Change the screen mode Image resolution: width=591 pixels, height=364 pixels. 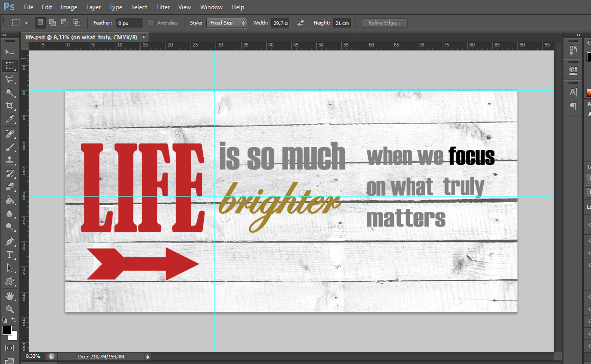[10, 360]
